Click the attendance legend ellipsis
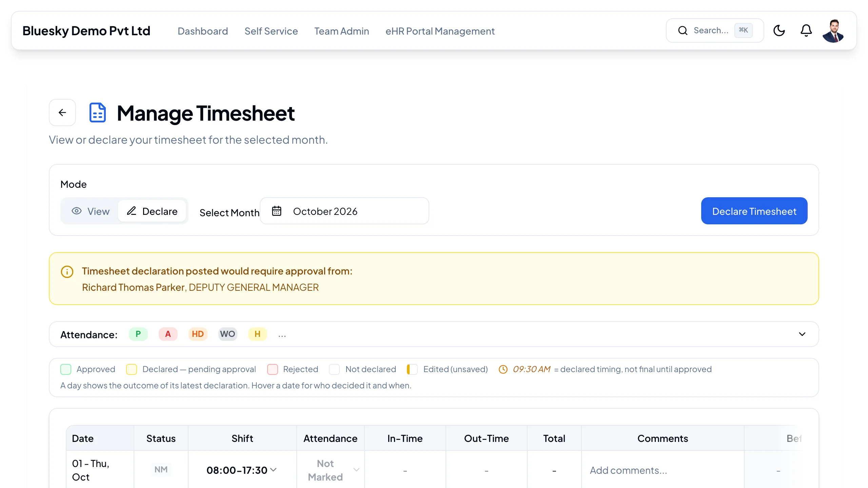868x488 pixels. (282, 335)
